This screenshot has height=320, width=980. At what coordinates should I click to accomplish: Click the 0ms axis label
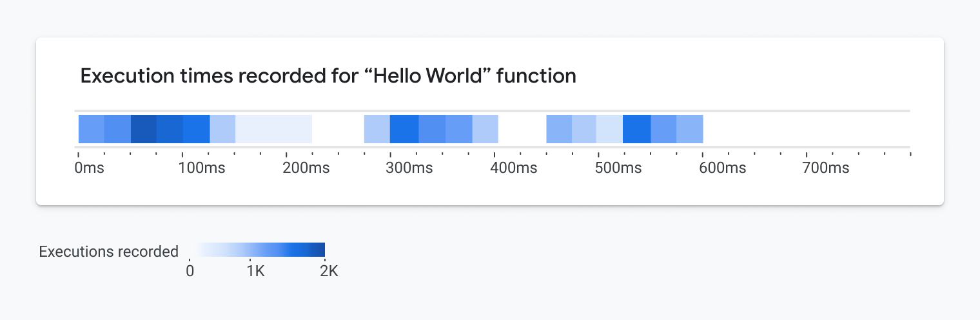tap(88, 168)
